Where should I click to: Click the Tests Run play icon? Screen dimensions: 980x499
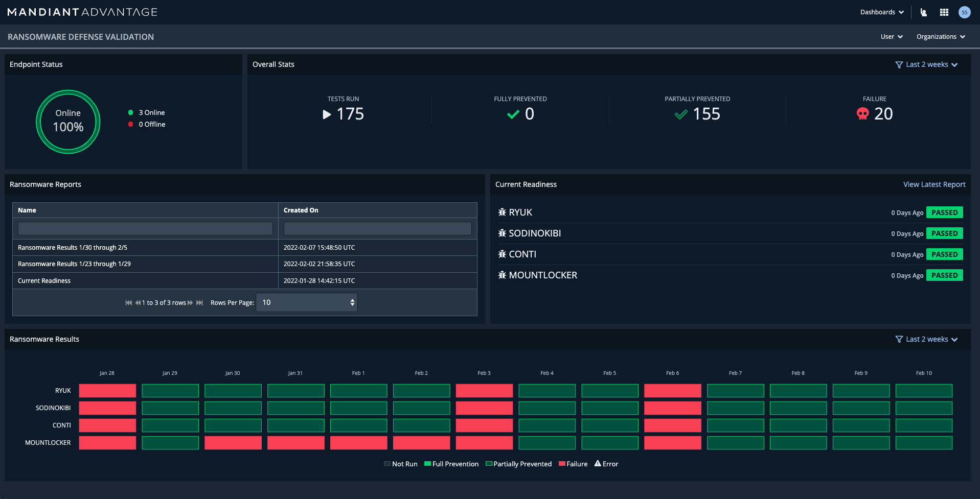tap(327, 114)
